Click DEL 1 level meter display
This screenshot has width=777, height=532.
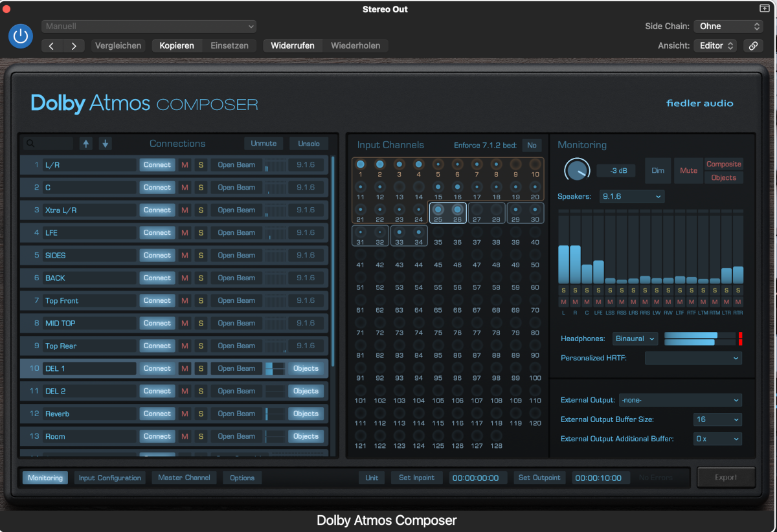(275, 368)
